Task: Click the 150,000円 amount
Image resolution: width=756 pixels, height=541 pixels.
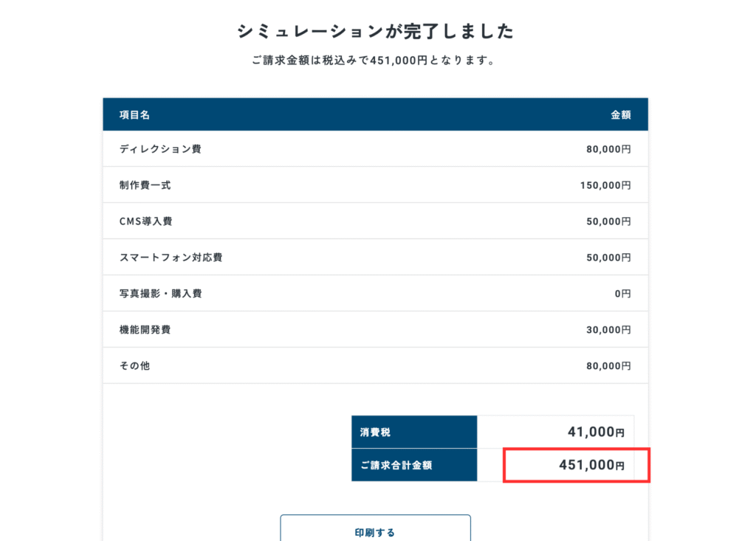Action: coord(605,185)
